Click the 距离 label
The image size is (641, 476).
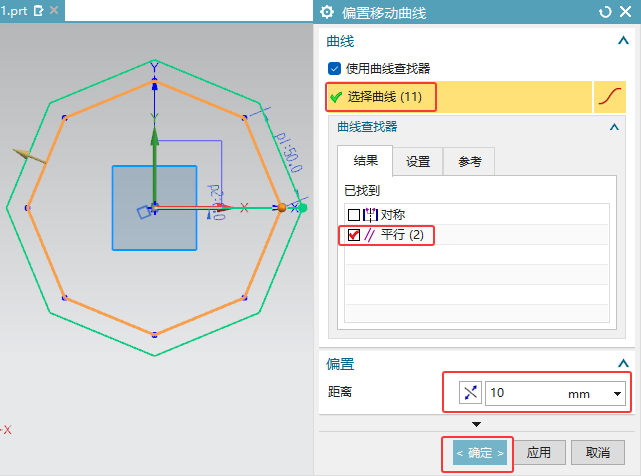(340, 392)
